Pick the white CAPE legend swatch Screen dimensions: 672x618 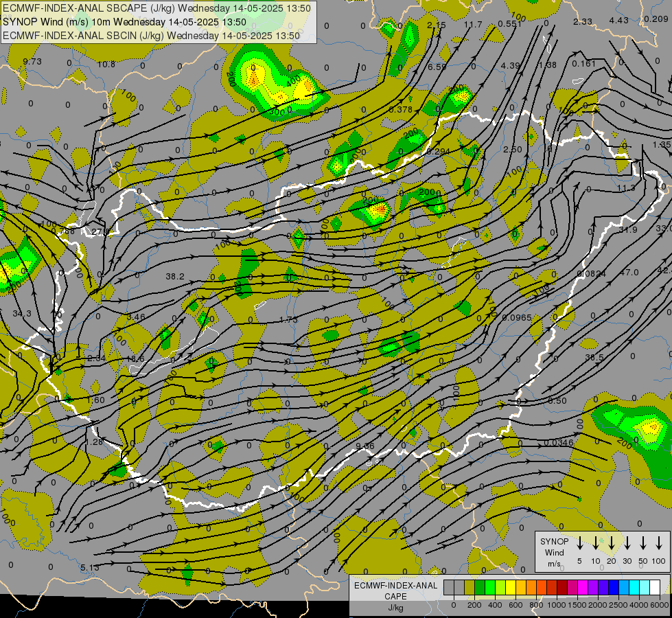click(655, 587)
